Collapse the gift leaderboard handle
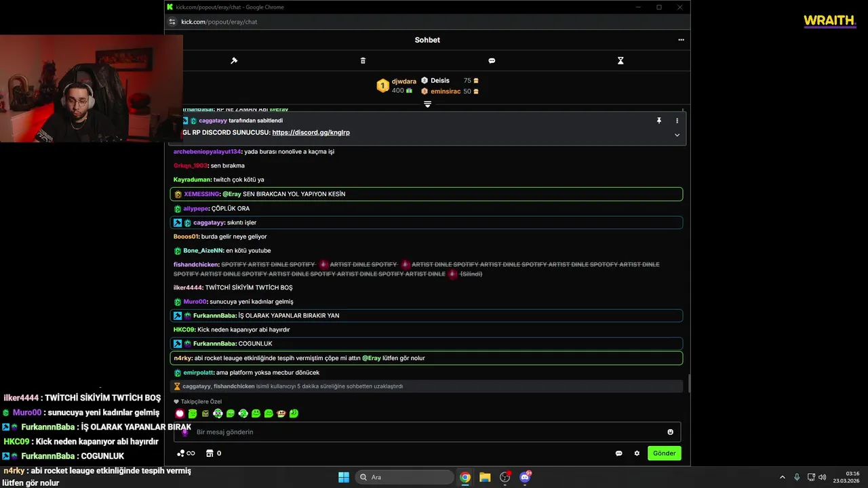Screen dimensions: 868x488 point(427,104)
